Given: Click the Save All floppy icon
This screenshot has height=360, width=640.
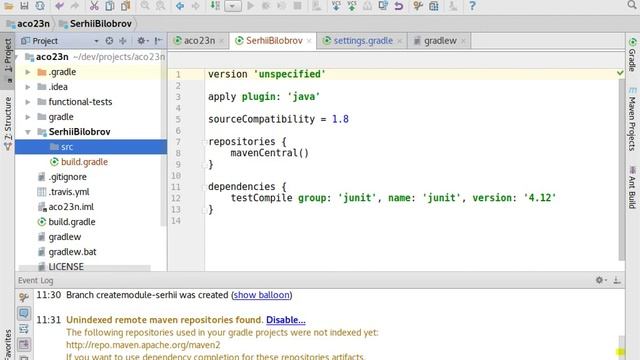Looking at the screenshot, I should pyautogui.click(x=24, y=6).
